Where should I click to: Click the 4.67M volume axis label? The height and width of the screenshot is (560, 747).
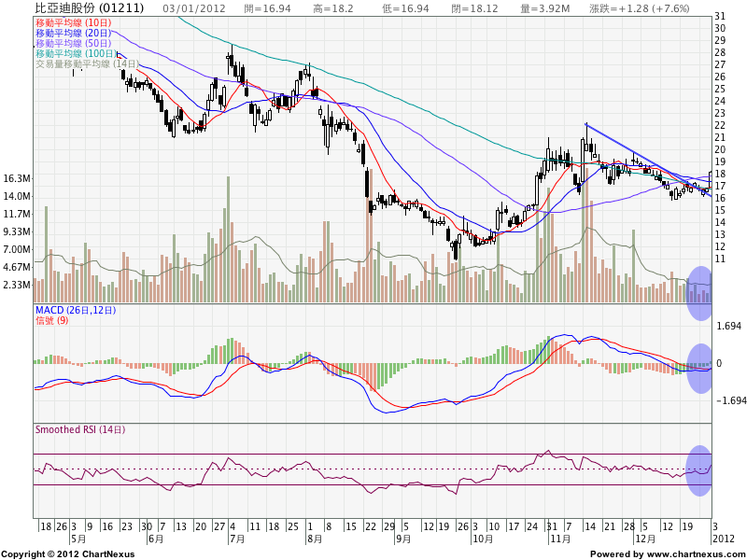(x=17, y=267)
